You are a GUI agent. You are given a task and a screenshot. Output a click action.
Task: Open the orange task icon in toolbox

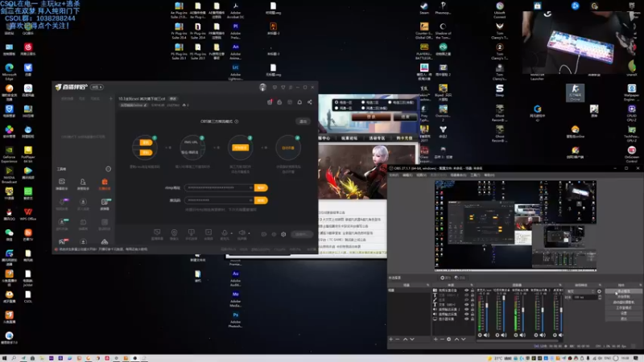coord(105,182)
